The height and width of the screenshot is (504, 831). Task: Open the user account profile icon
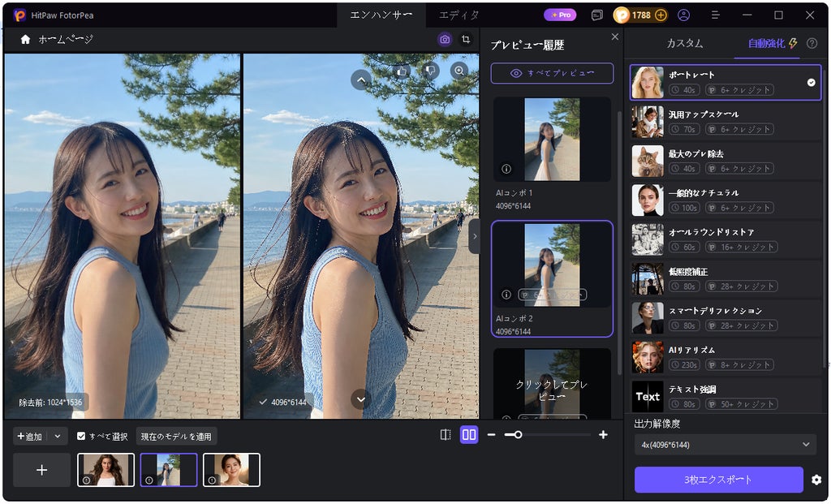coord(683,15)
